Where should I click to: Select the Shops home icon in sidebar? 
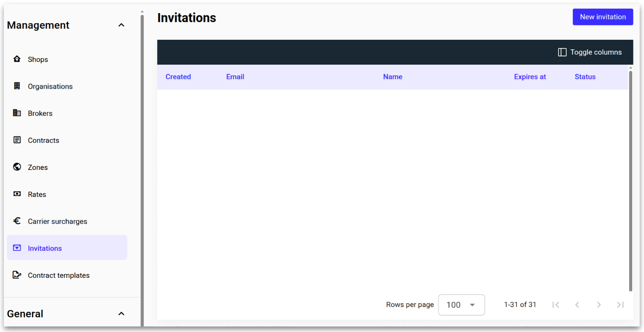[17, 59]
